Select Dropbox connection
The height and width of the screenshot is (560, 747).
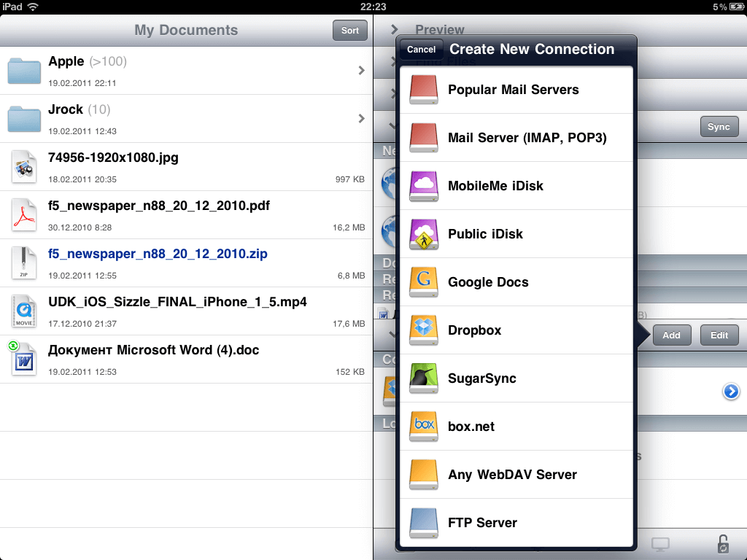516,330
